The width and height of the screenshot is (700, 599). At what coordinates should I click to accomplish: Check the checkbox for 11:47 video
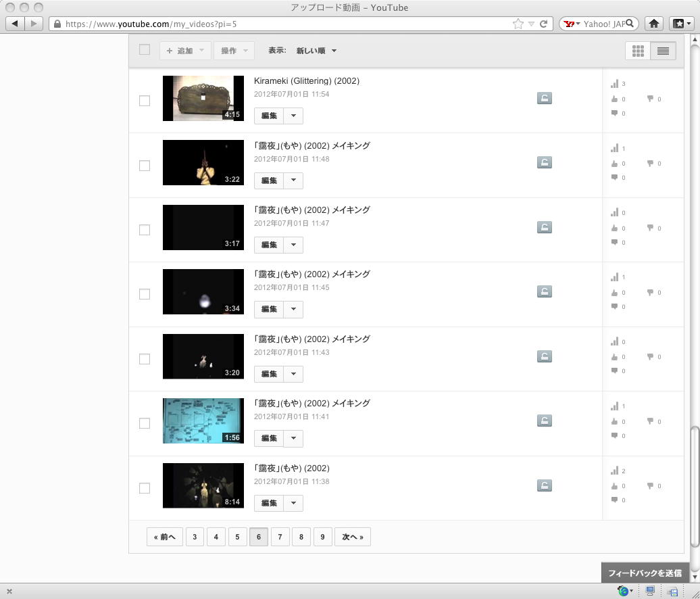[145, 230]
